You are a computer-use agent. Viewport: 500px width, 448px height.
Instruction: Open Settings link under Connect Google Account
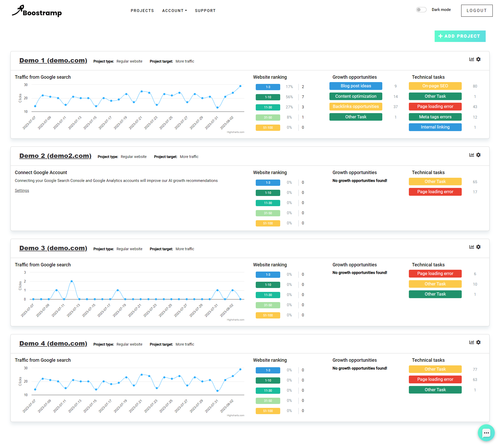coord(22,191)
